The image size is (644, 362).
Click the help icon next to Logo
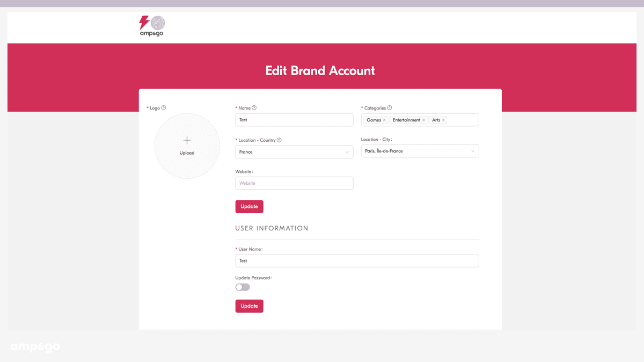pos(164,108)
